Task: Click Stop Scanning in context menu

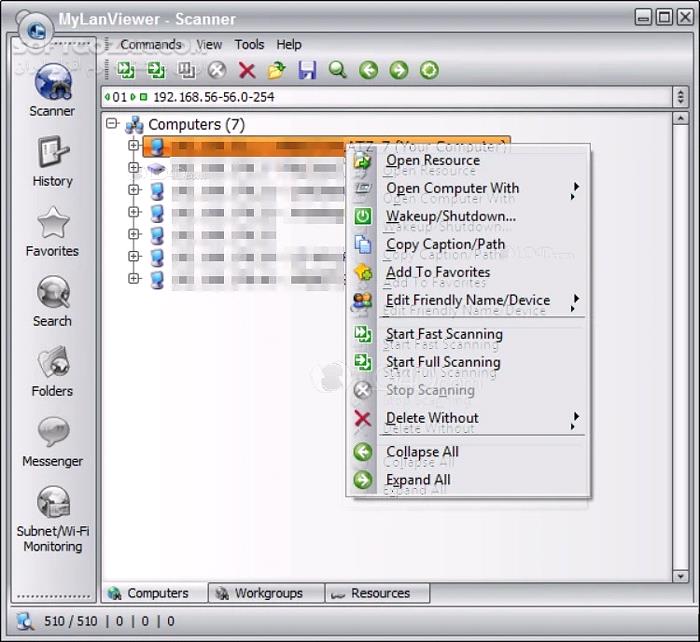Action: pos(468,390)
